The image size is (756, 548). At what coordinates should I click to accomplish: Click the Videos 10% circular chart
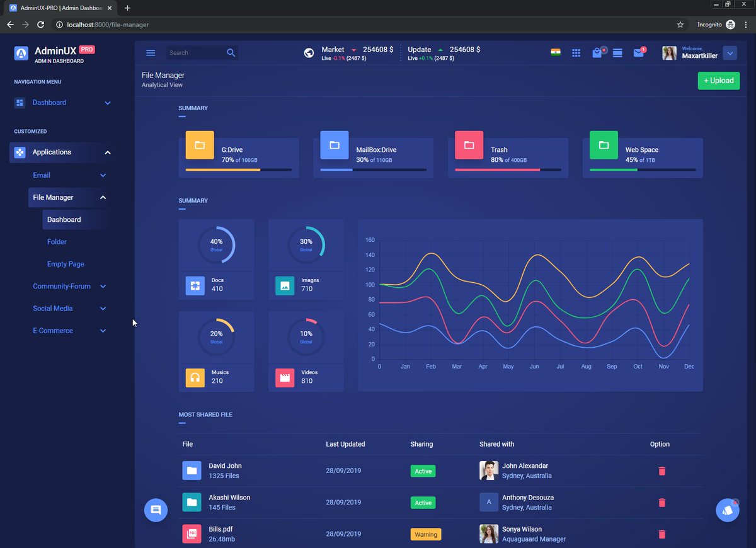306,337
